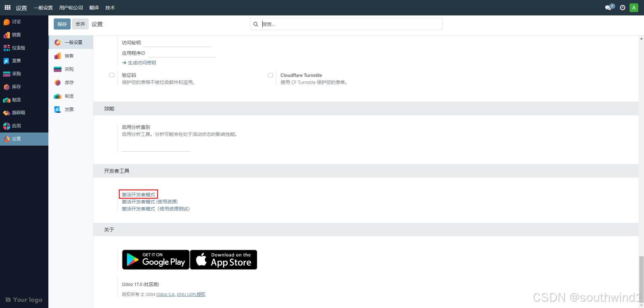This screenshot has width=644, height=308.
Task: Open the apps grid menu icon
Action: pos(7,7)
